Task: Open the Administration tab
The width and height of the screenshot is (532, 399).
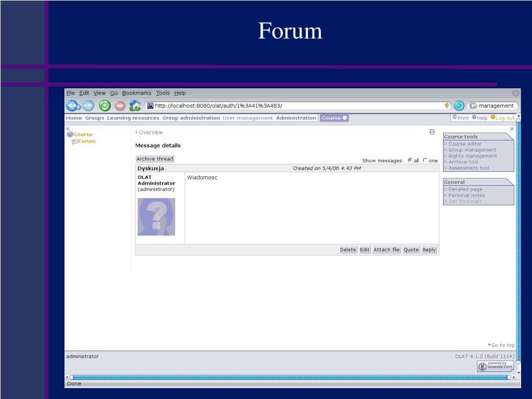Action: [296, 118]
